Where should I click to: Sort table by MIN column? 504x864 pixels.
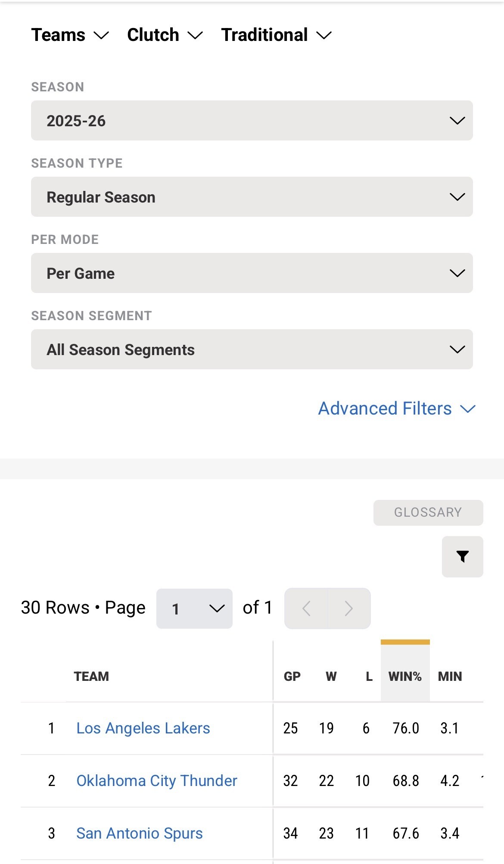point(450,676)
